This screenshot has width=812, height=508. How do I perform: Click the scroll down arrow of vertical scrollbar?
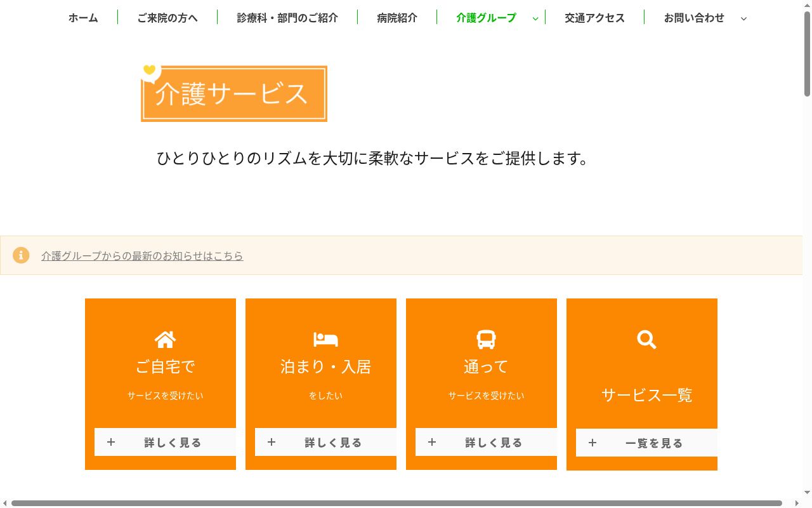807,493
